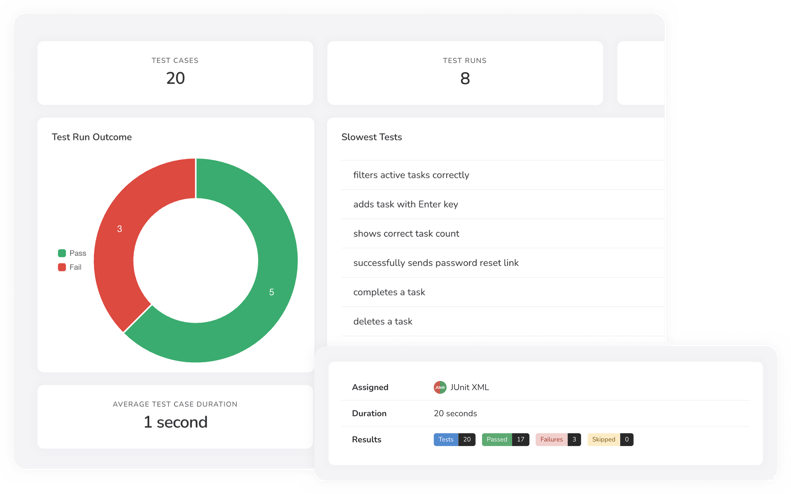Viewport: 791px width, 494px height.
Task: Select the "shows correct task count" row
Action: 406,234
